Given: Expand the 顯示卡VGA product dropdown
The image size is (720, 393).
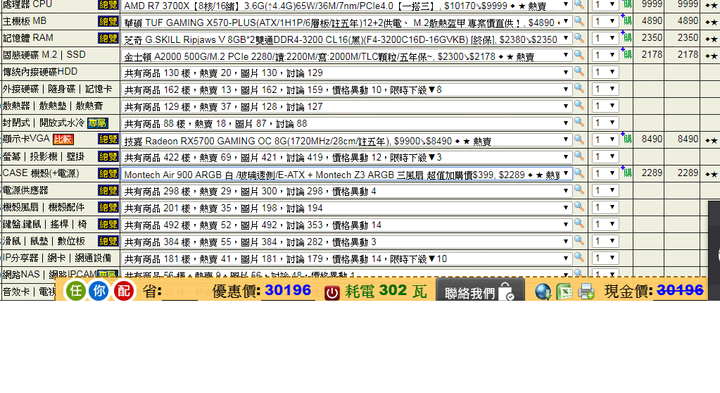Looking at the screenshot, I should click(x=346, y=140).
